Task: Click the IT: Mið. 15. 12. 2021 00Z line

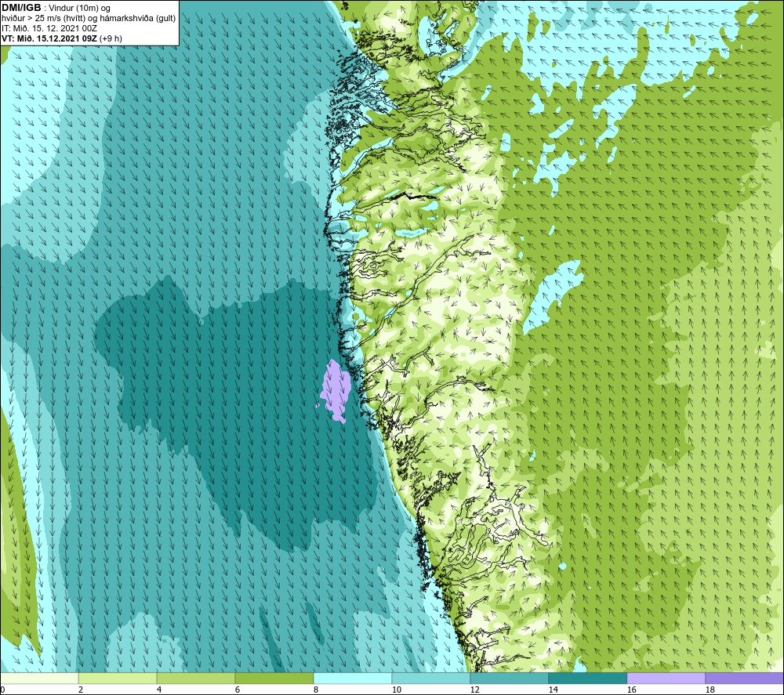Action: 49,28
